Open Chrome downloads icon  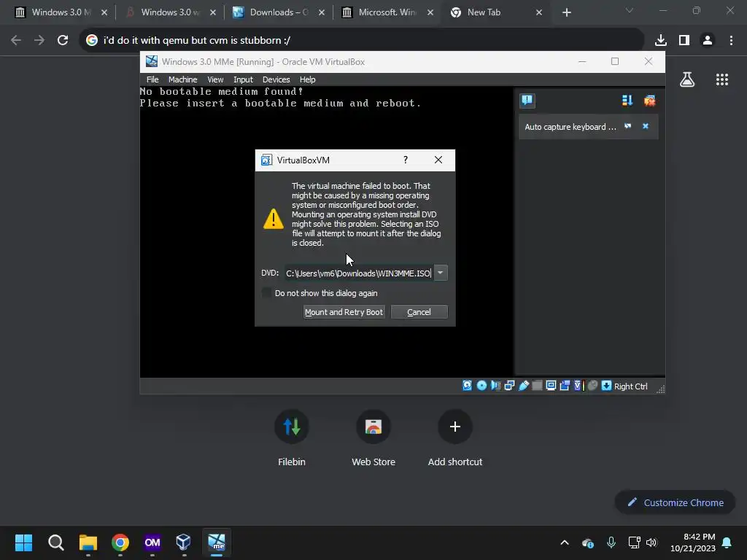click(661, 40)
